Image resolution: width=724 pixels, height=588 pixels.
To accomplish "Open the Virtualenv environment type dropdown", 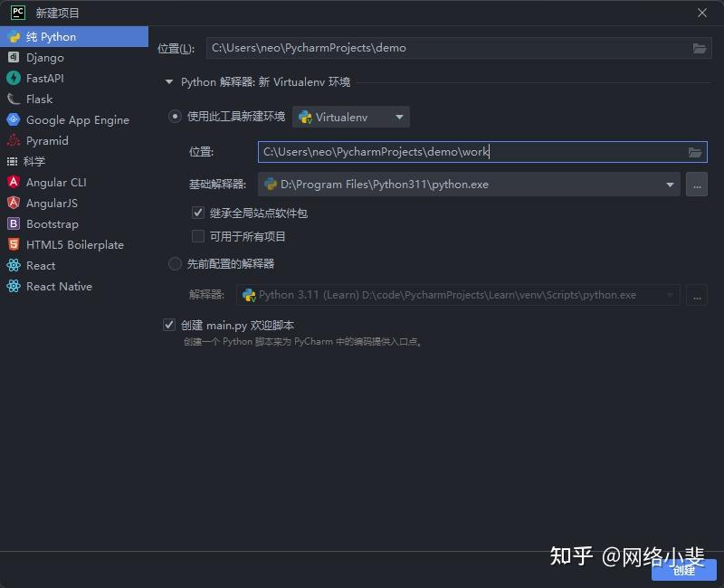I will coord(398,117).
